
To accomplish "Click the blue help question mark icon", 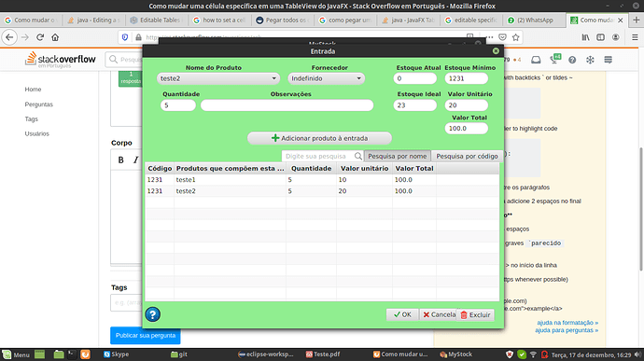I will tap(153, 314).
